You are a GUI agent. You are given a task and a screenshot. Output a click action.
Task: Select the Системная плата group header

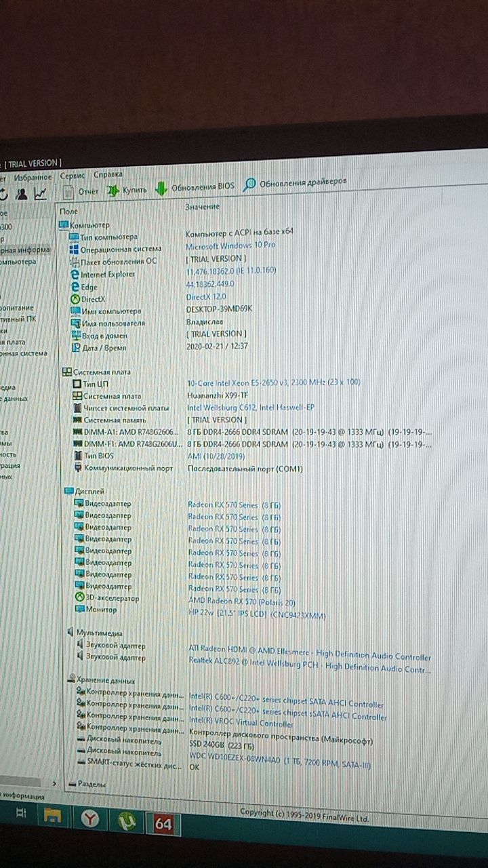pos(96,372)
